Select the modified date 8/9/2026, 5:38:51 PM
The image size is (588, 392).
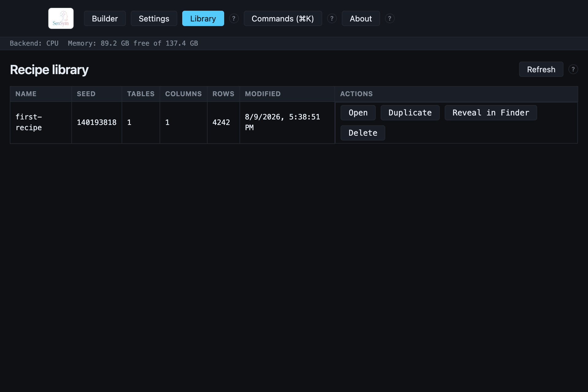pyautogui.click(x=282, y=122)
